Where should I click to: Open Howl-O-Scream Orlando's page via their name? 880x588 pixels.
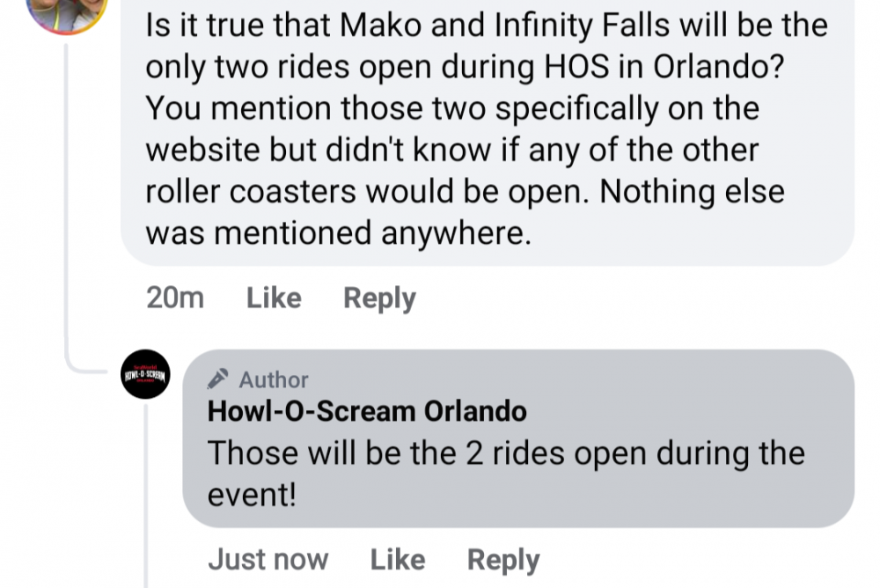coord(367,411)
